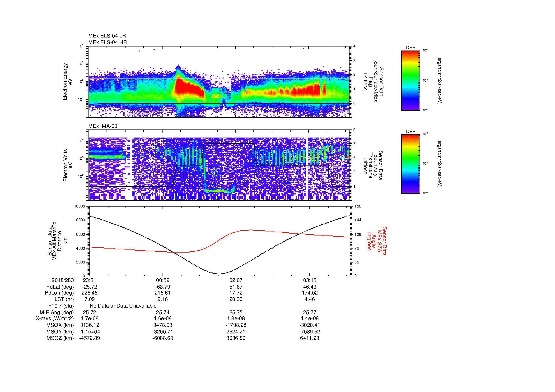Click M-E Ang value '25.77'
Screen dimensions: 555x392
tap(310, 313)
